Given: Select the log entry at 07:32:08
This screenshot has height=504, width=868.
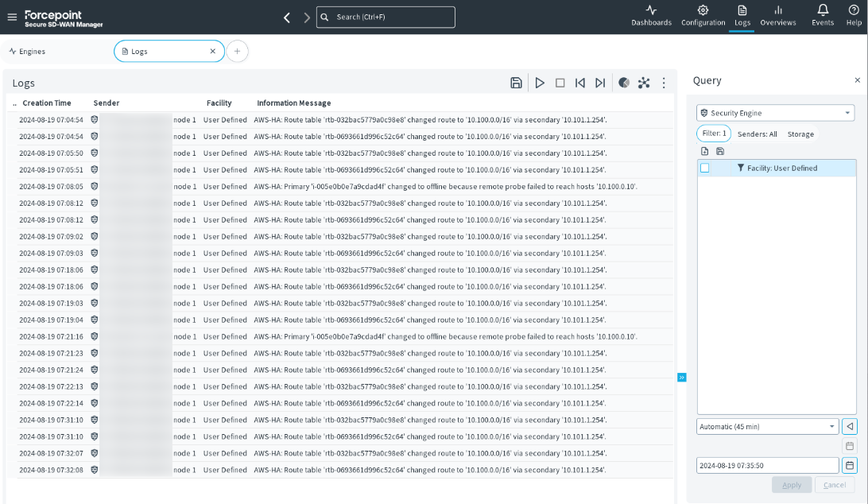Looking at the screenshot, I should click(340, 470).
